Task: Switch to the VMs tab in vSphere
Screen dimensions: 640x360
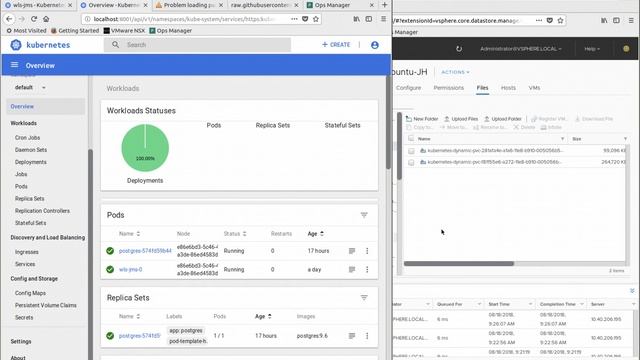Action: pos(534,88)
